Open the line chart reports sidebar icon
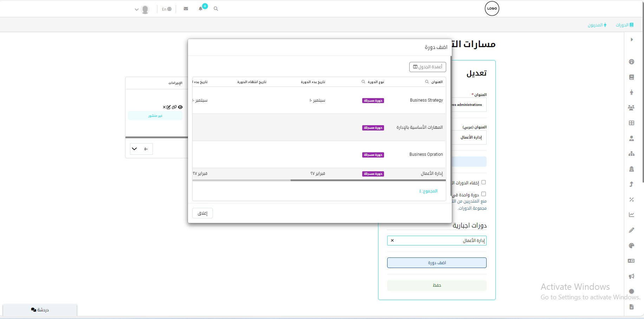Screen dimensions: 644x319 (631, 215)
